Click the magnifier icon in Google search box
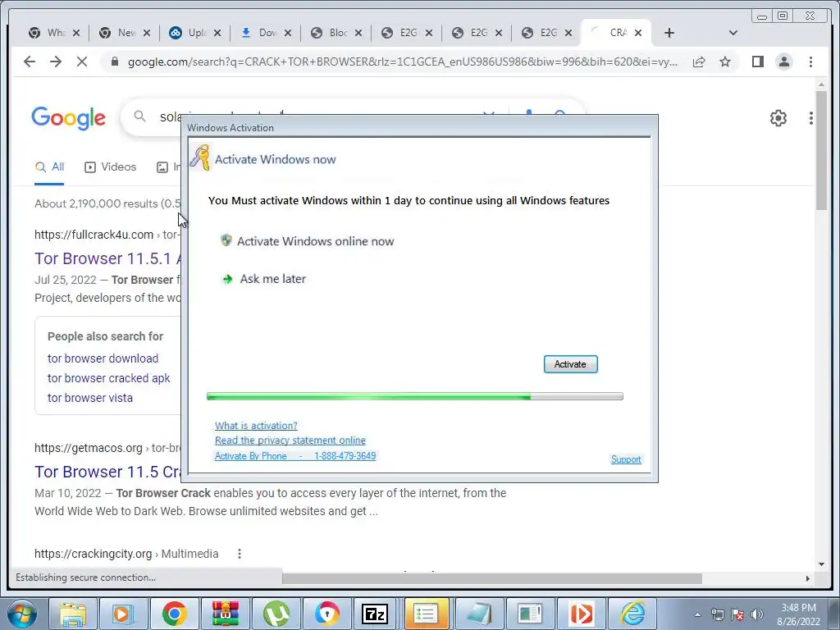Image resolution: width=840 pixels, height=630 pixels. point(139,116)
